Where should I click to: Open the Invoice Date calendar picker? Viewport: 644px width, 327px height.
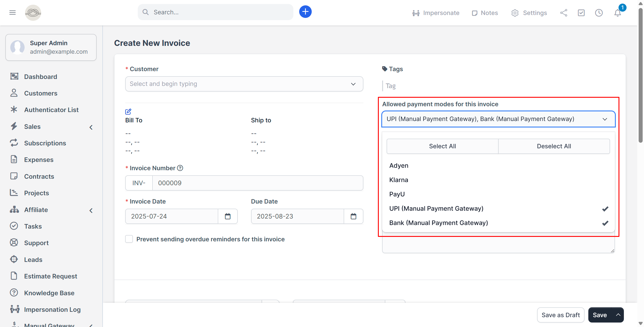click(227, 216)
